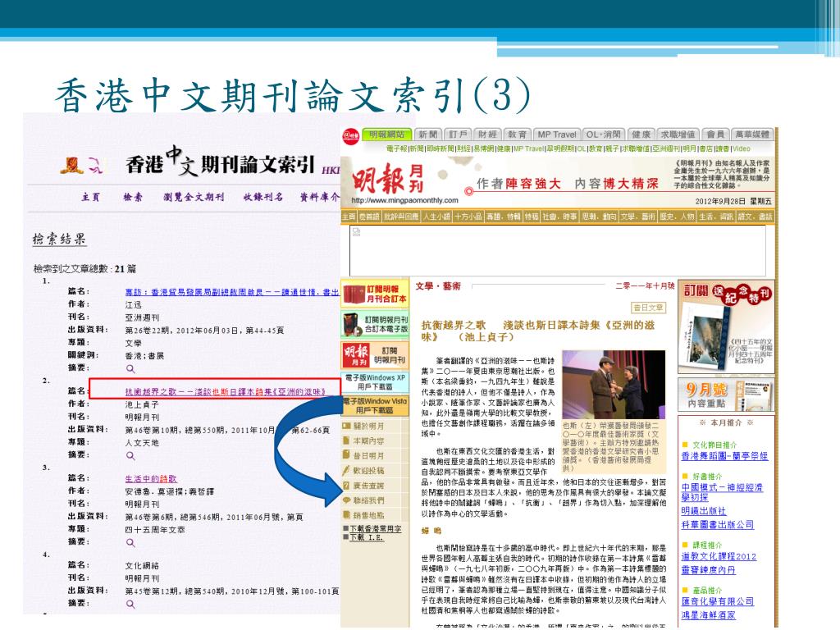Open 歡迎投稿 pen item in the sidebar

point(368,471)
